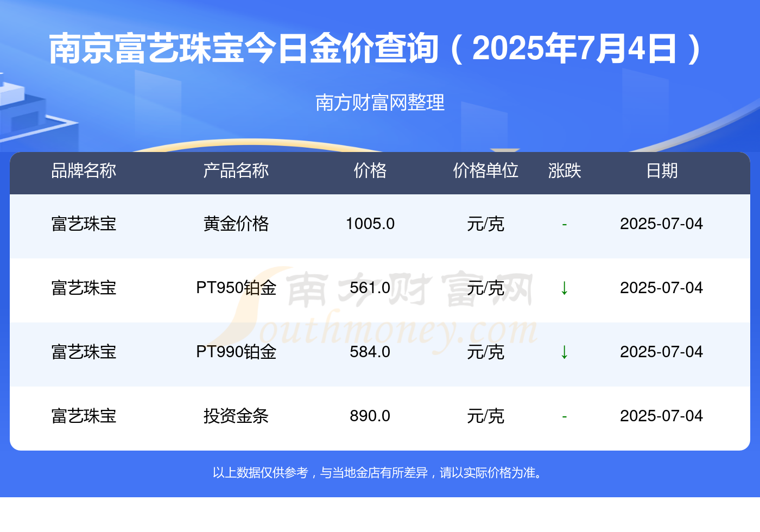
Task: Select 富艺珠宝 in the 投资金条 row
Action: (x=84, y=416)
